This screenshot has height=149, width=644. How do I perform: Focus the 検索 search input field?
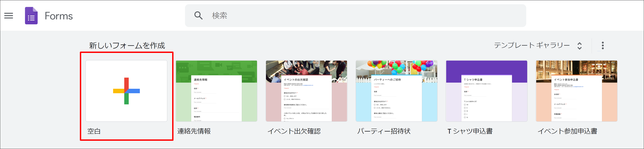coord(355,16)
